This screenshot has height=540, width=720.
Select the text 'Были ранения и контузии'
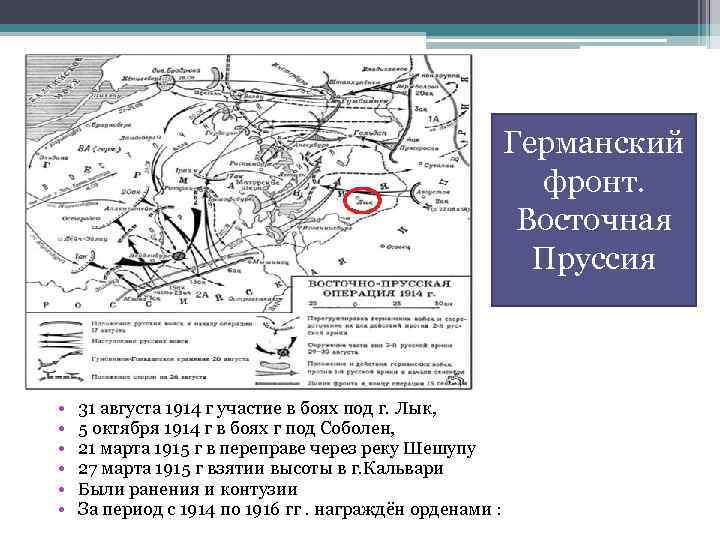coord(187,489)
